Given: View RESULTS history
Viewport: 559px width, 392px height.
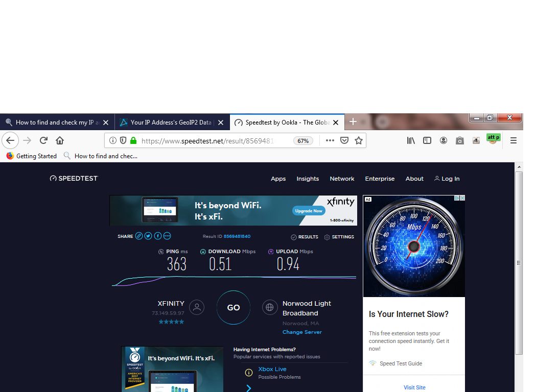Looking at the screenshot, I should tap(305, 237).
